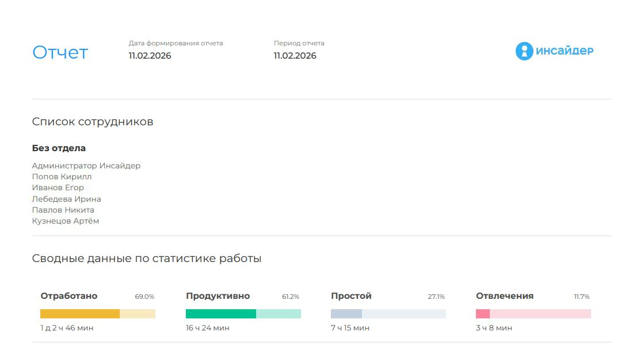Select employee Попов Кирилл
This screenshot has height=350, width=644.
[62, 176]
